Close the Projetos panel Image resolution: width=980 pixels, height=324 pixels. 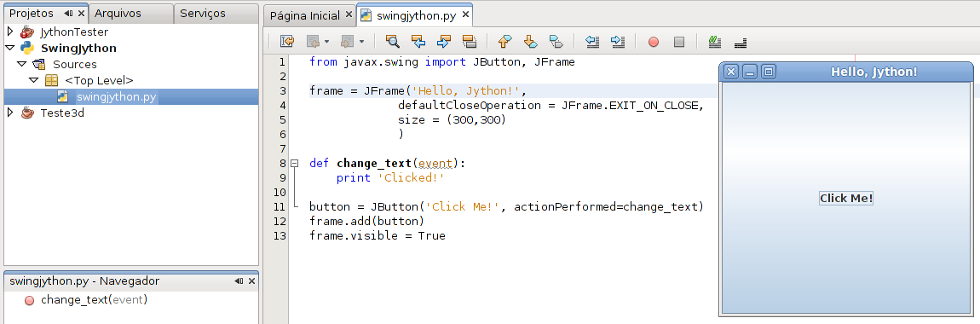81,13
